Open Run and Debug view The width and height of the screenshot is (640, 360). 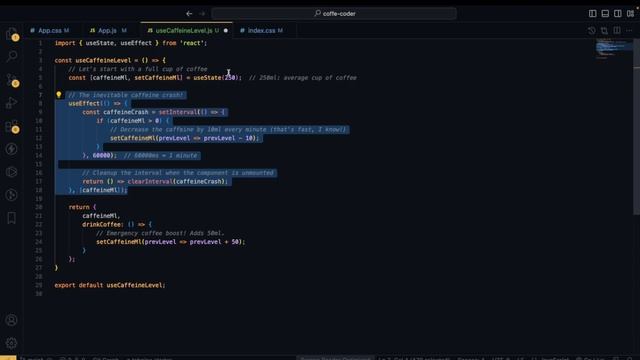(12, 102)
